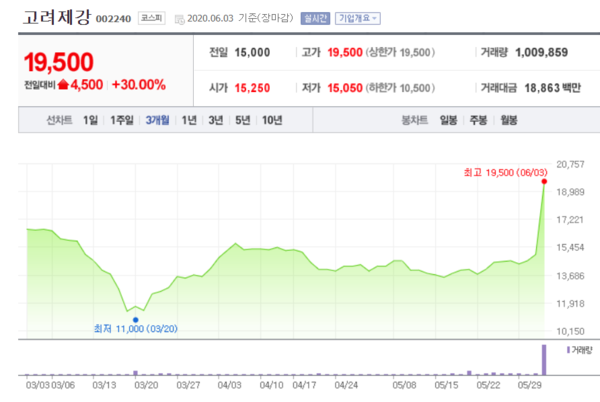Click the red 최고 19,500 marker dot
The height and width of the screenshot is (402, 600).
tap(544, 181)
